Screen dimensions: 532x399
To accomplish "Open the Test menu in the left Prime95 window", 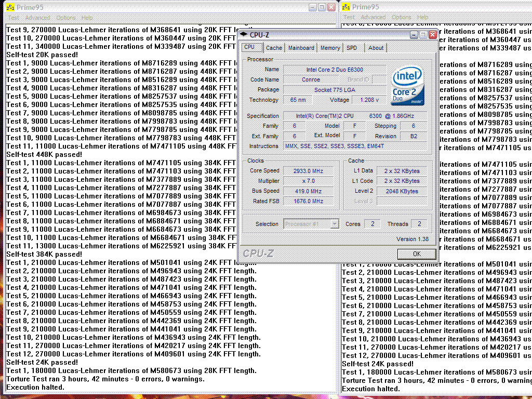I will [x=14, y=18].
